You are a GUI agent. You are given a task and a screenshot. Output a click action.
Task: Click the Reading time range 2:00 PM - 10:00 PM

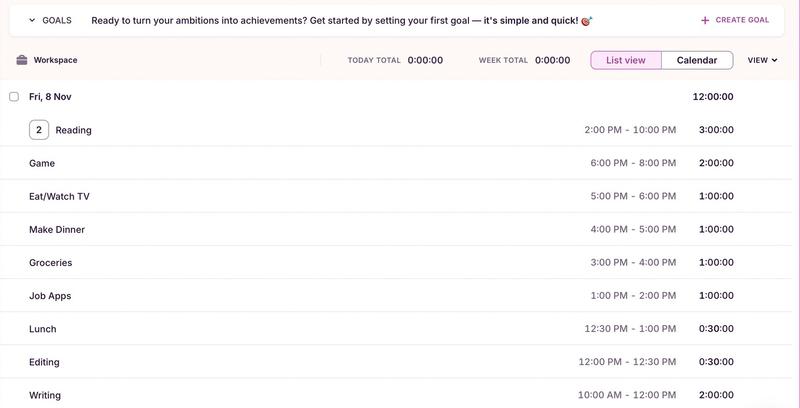[630, 130]
